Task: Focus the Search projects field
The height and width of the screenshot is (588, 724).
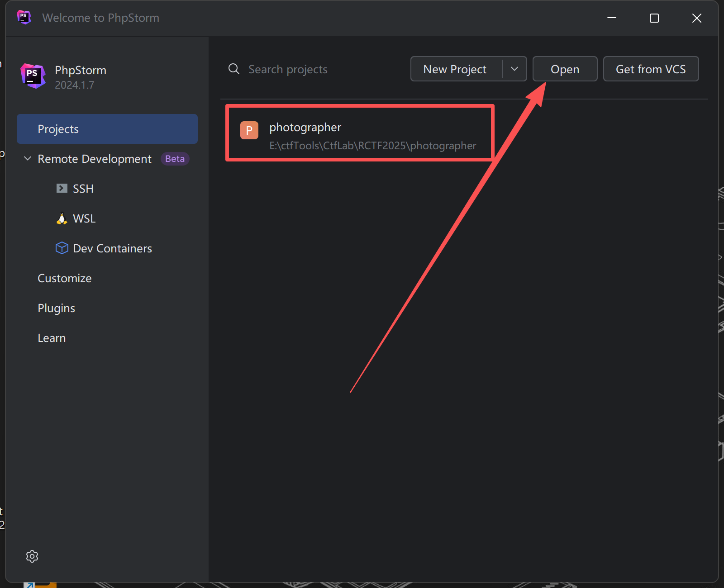Action: (317, 69)
